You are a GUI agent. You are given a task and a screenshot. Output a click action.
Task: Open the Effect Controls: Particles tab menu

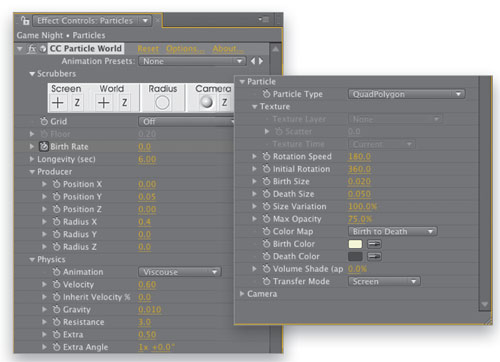pos(145,21)
